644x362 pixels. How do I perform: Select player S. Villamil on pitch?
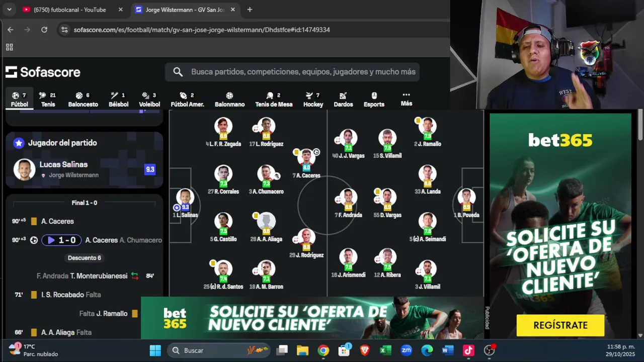click(387, 144)
